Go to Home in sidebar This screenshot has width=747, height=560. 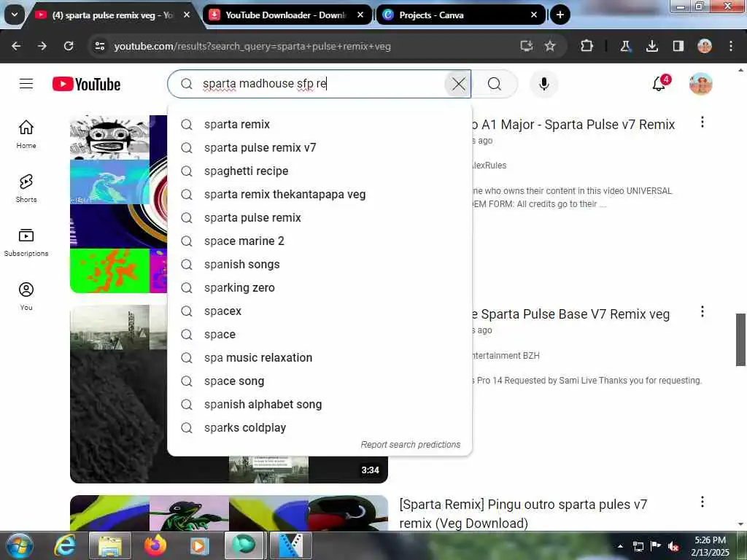tap(26, 134)
